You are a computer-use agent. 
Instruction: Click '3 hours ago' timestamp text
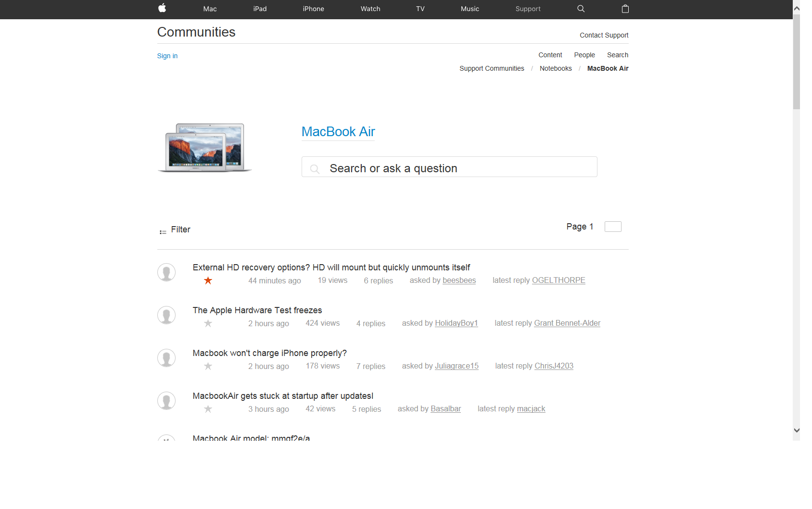tap(268, 409)
